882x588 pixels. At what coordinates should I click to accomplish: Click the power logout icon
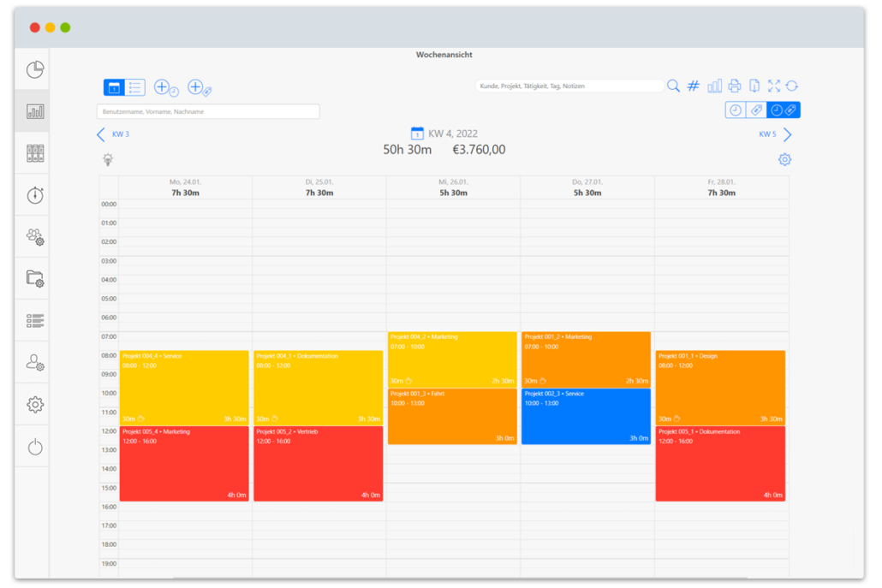pos(35,446)
